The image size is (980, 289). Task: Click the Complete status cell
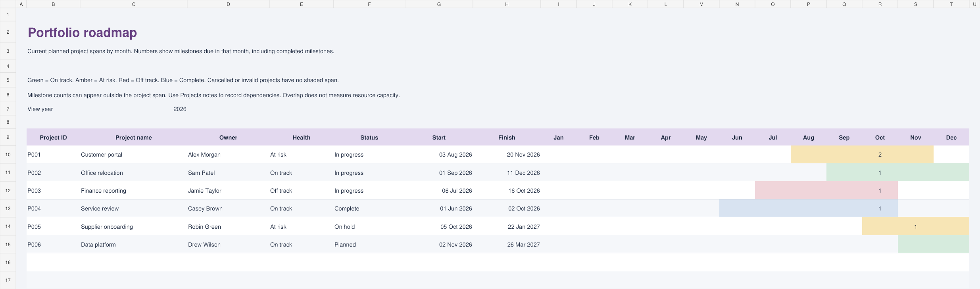(x=369, y=209)
